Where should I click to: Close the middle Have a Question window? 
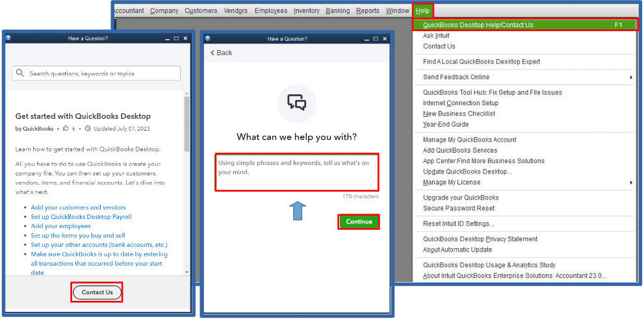385,38
